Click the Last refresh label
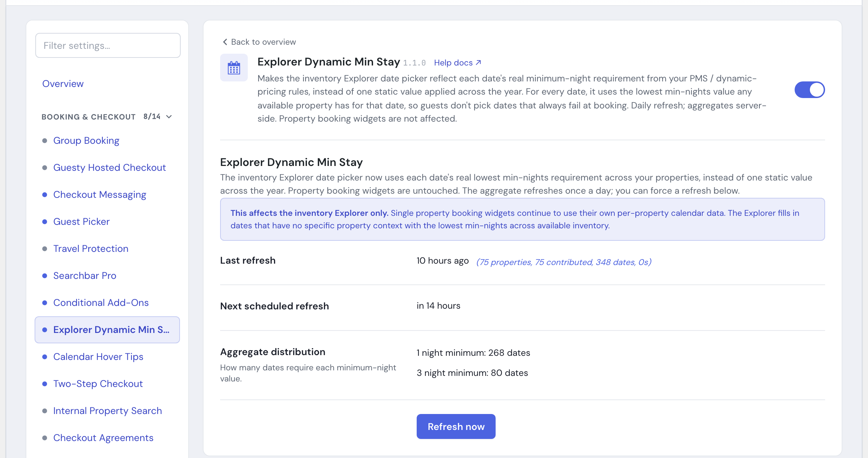 click(x=248, y=260)
